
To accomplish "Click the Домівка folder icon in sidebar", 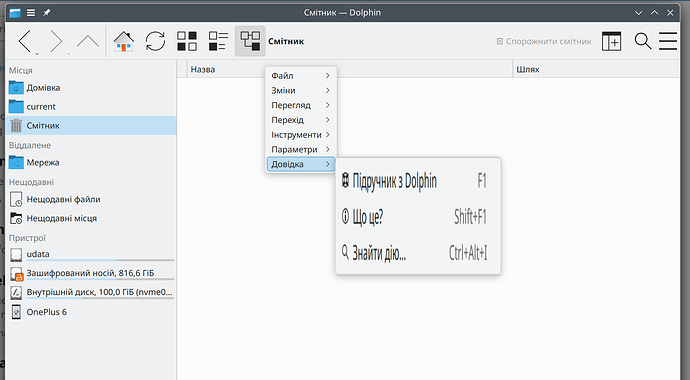I will tap(16, 88).
